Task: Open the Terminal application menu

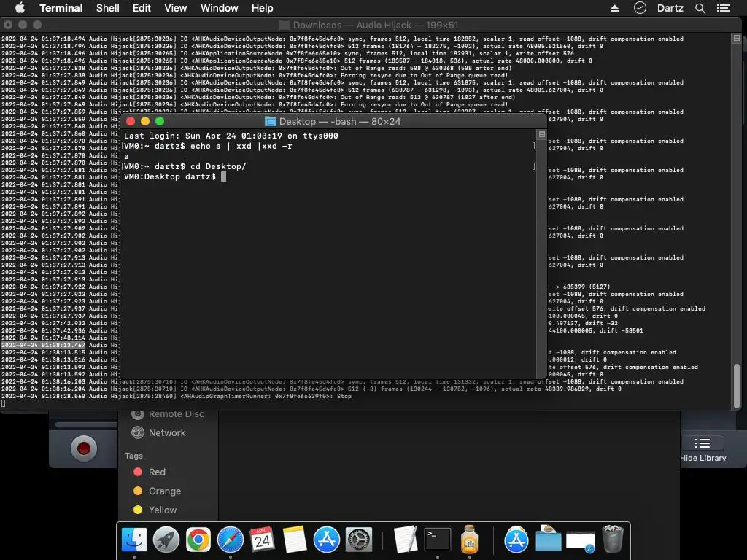Action: 61,8
